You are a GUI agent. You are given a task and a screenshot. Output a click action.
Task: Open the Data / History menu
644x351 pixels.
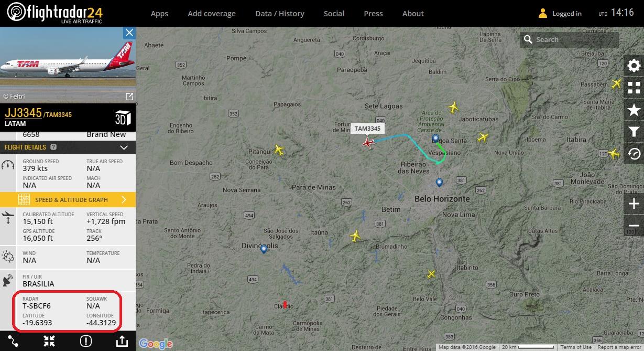(280, 14)
